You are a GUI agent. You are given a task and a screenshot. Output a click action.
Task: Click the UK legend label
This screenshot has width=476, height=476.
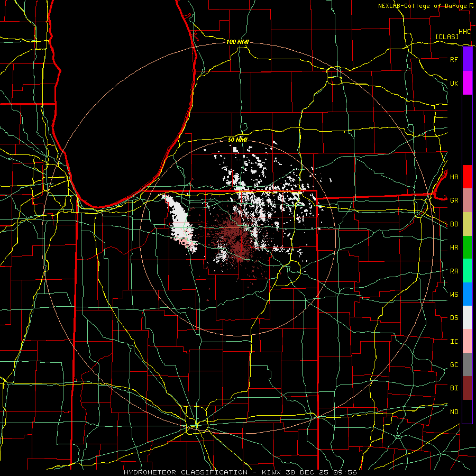[454, 83]
